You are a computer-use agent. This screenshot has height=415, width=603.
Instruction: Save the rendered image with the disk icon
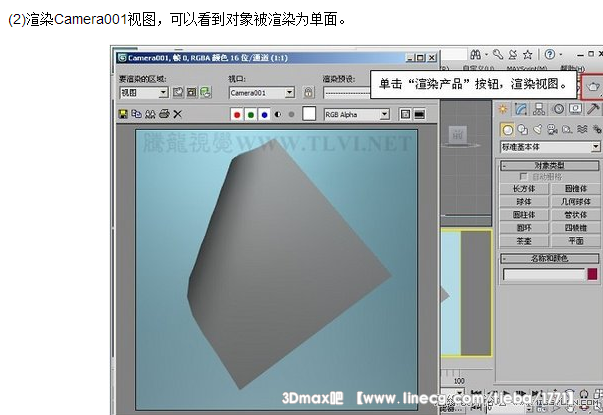point(123,114)
